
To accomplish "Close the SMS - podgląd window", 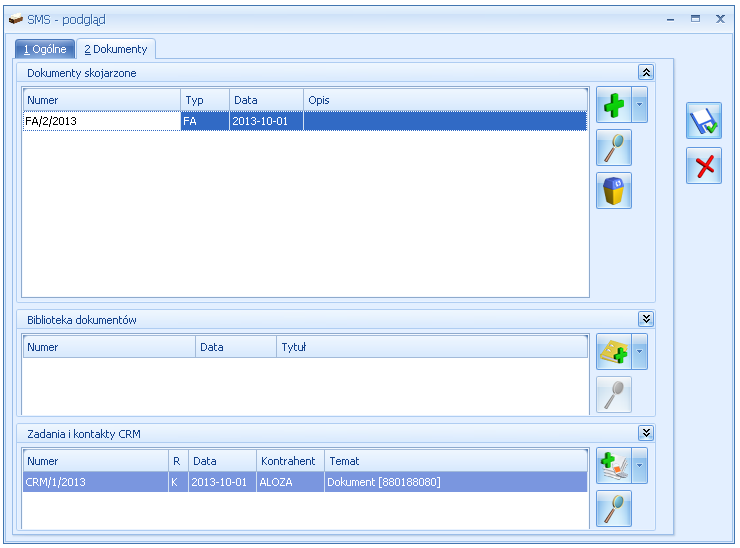I will [x=720, y=19].
